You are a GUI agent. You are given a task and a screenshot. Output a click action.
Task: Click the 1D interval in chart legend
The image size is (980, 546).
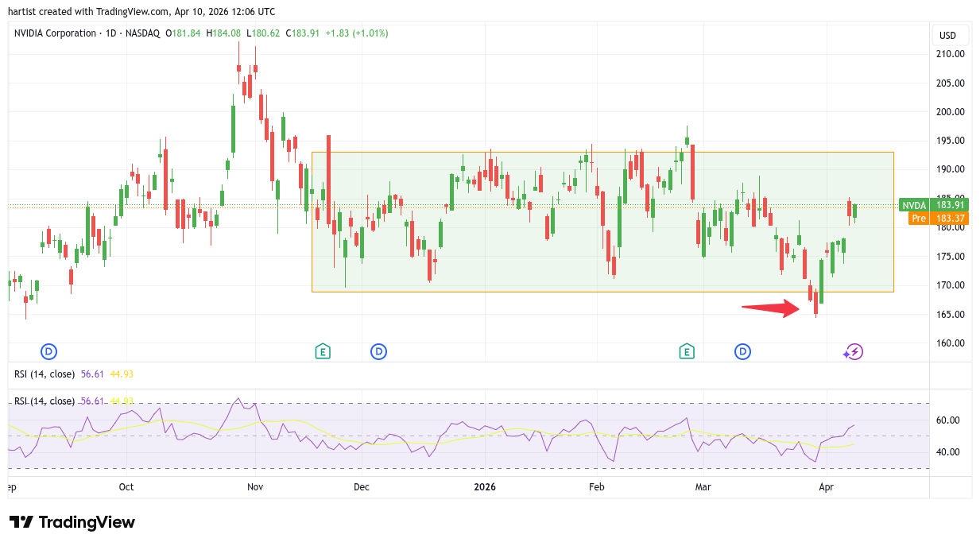(112, 33)
